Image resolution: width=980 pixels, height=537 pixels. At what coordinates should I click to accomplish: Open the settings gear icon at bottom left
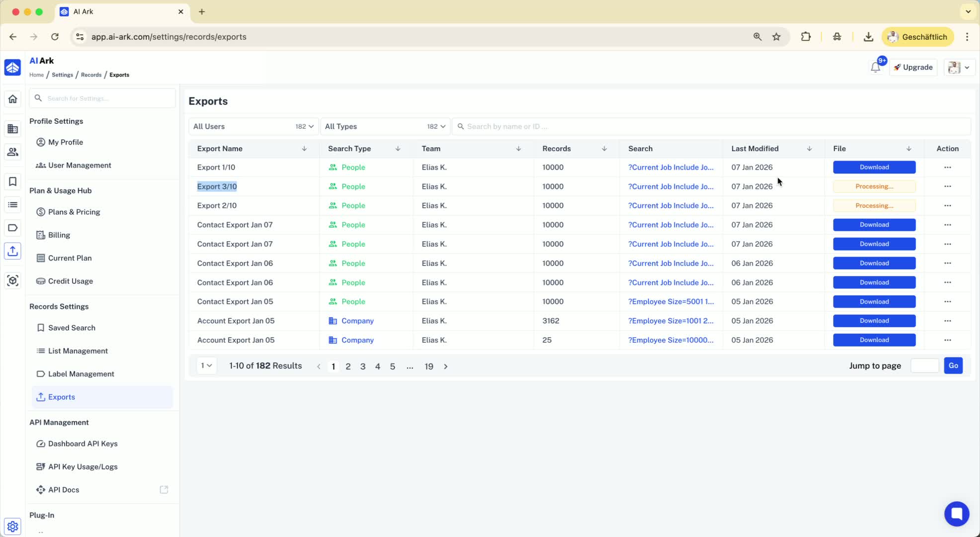click(12, 526)
